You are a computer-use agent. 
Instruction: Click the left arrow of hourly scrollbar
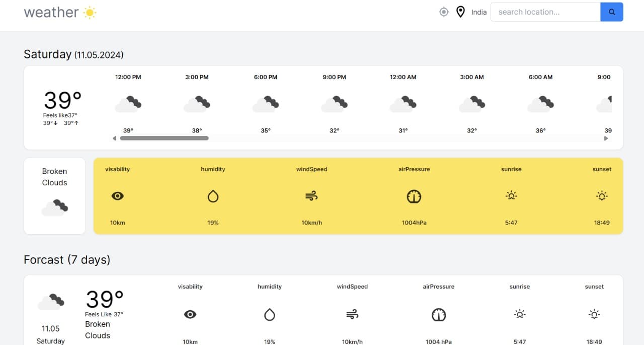coord(115,138)
